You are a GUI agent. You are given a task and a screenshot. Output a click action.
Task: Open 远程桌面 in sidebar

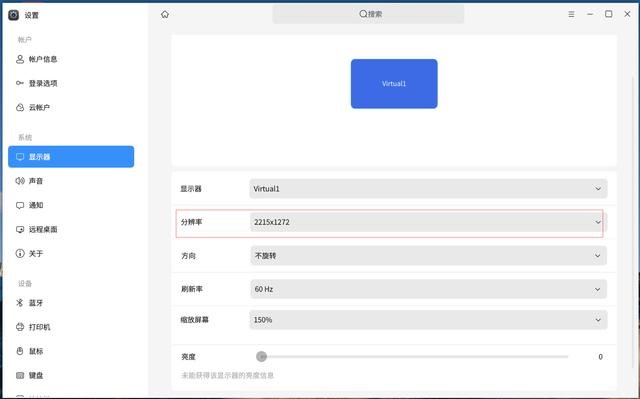coord(71,229)
